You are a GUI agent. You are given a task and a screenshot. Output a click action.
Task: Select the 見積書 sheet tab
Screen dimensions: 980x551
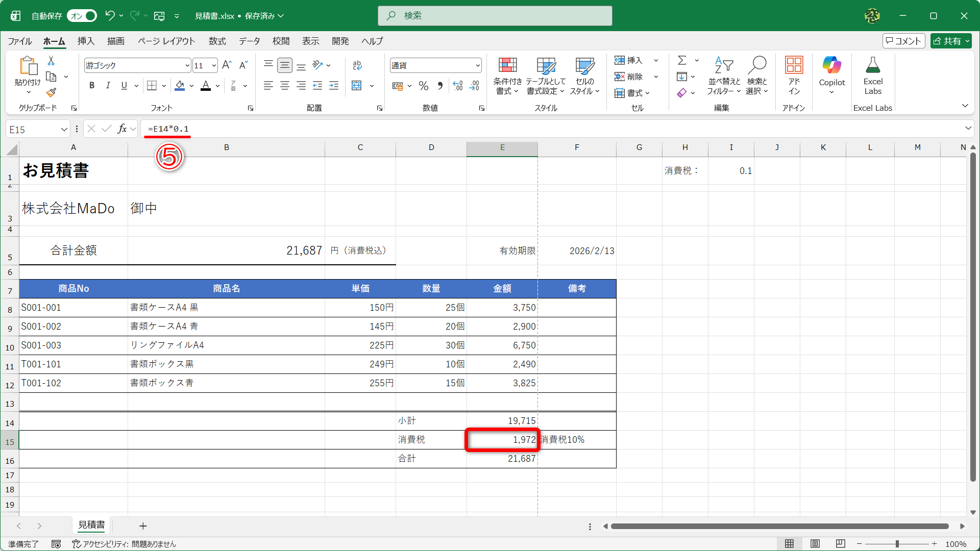(91, 525)
